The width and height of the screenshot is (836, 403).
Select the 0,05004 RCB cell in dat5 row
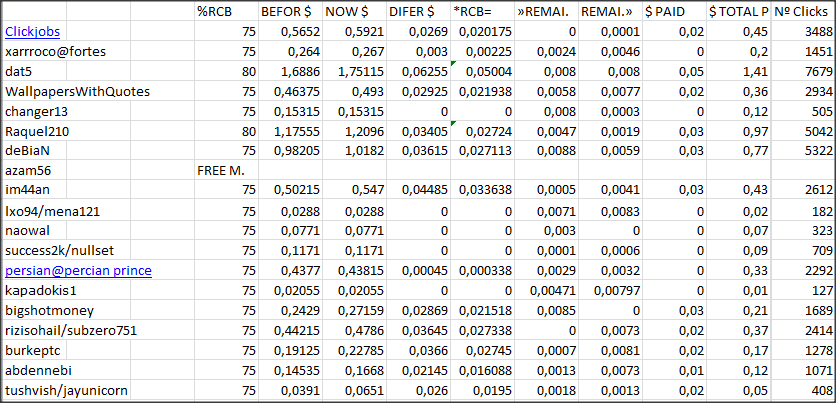pos(482,72)
